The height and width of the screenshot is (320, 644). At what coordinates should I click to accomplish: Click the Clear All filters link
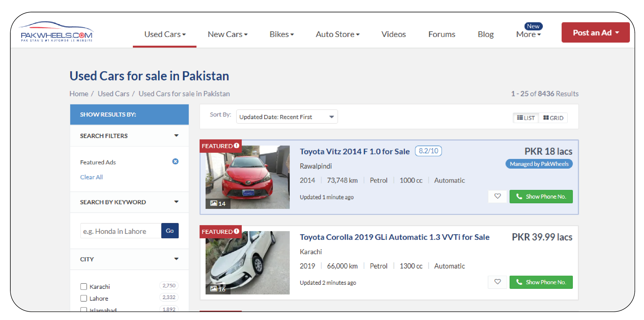pos(91,177)
